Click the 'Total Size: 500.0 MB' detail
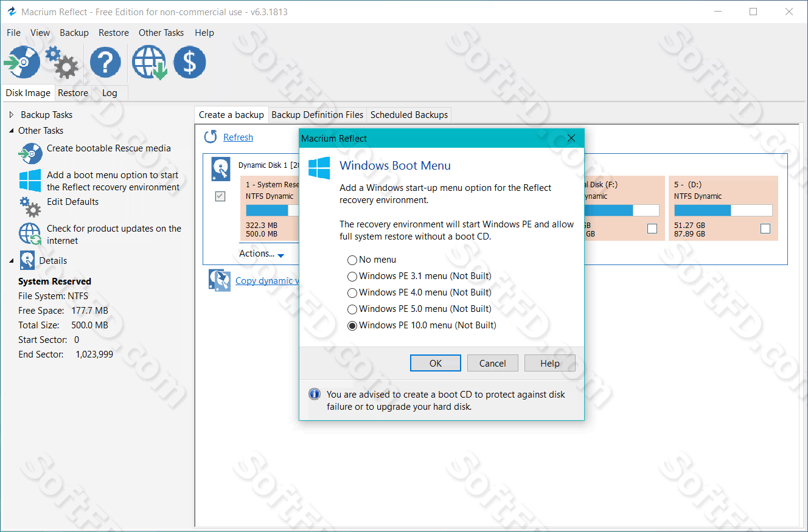 [63, 325]
